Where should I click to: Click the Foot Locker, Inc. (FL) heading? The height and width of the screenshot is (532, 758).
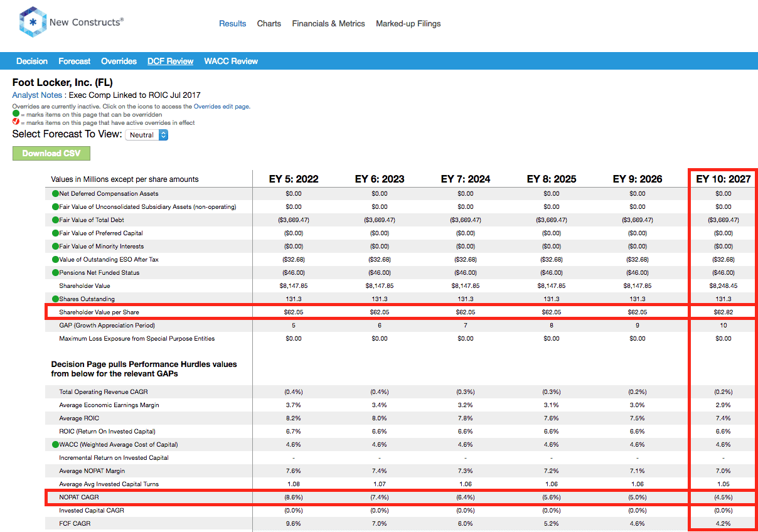tap(63, 83)
